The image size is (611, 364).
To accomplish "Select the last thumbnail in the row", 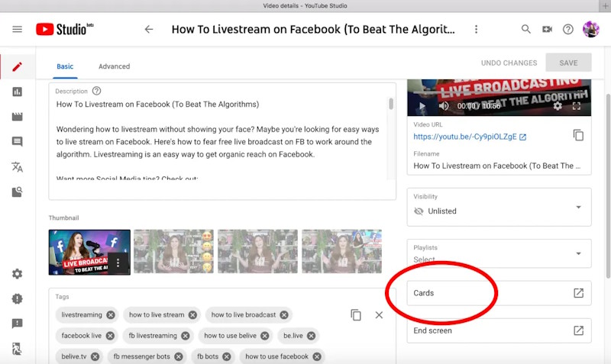I will pyautogui.click(x=341, y=252).
